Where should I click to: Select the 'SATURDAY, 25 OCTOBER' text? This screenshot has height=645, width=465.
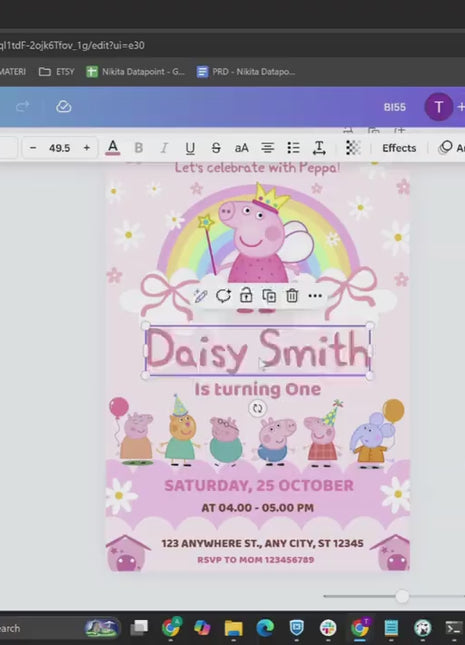259,485
